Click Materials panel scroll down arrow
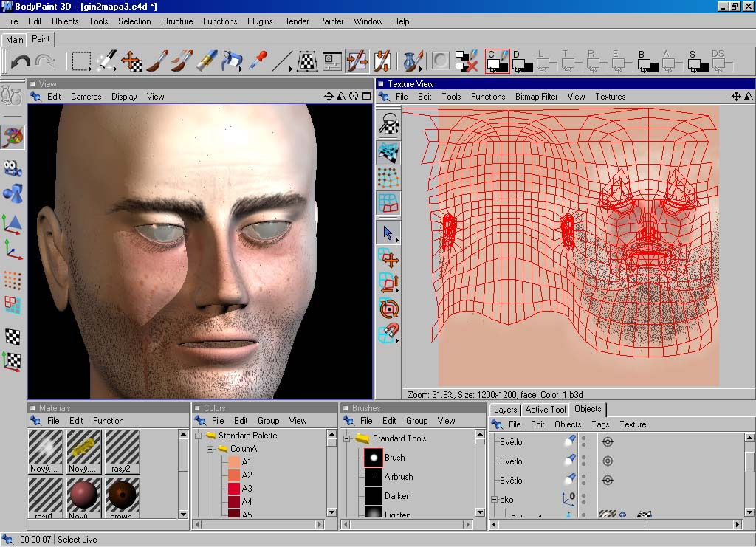Viewport: 756px width, 547px height. (x=183, y=515)
